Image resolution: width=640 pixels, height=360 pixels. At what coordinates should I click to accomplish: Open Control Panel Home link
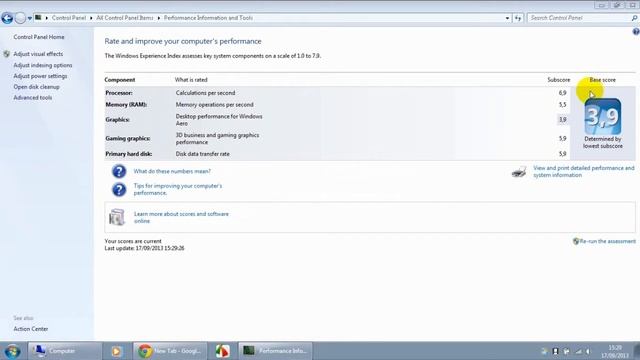click(39, 37)
